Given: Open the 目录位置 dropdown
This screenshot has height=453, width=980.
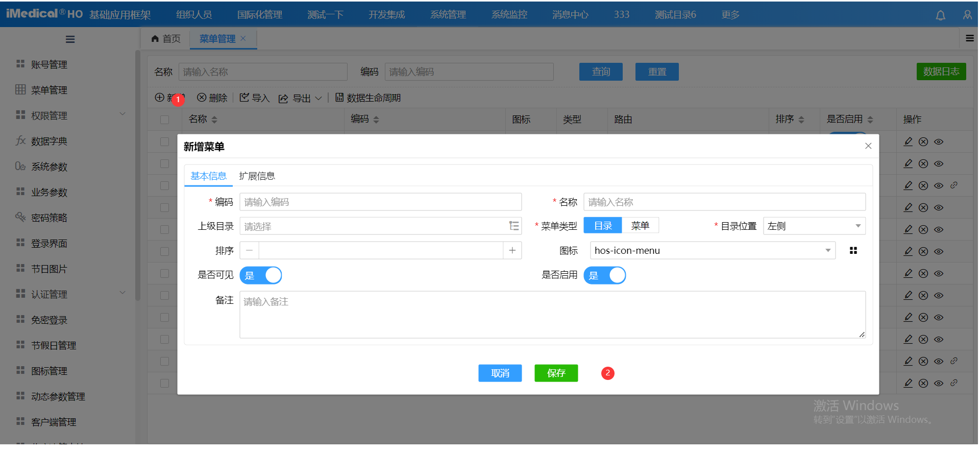Looking at the screenshot, I should point(814,226).
